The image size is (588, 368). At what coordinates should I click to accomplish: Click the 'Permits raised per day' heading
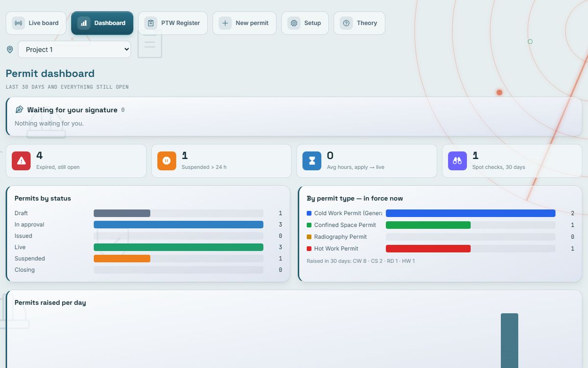pyautogui.click(x=50, y=303)
